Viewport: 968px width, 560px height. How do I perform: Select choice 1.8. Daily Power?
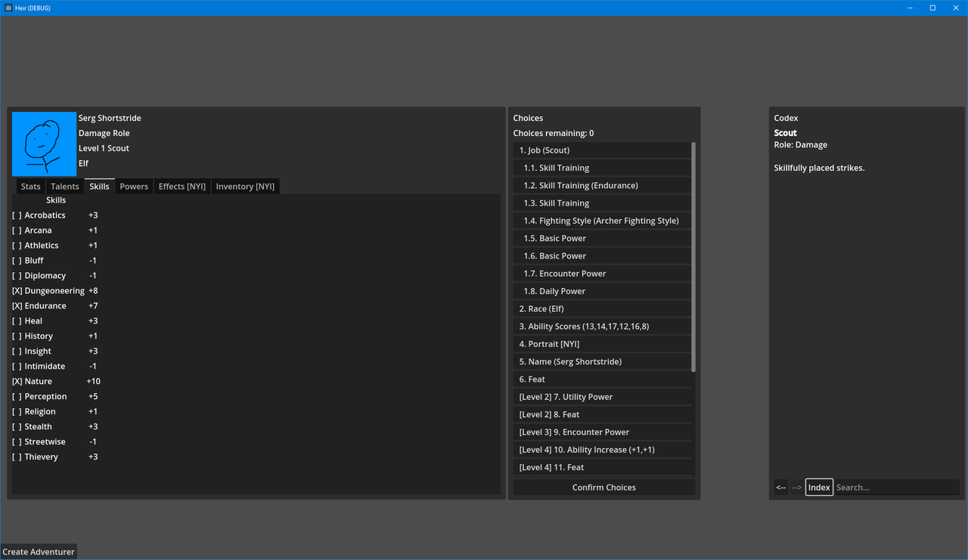[602, 291]
